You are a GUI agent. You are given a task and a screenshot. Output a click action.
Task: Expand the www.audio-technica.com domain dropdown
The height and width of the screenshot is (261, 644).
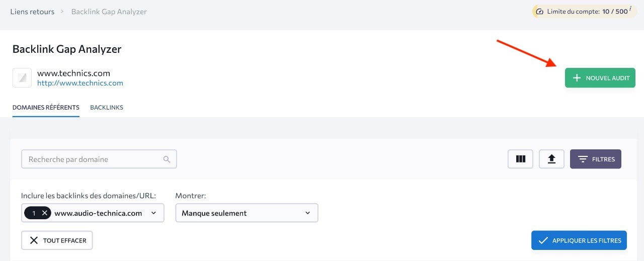[153, 213]
